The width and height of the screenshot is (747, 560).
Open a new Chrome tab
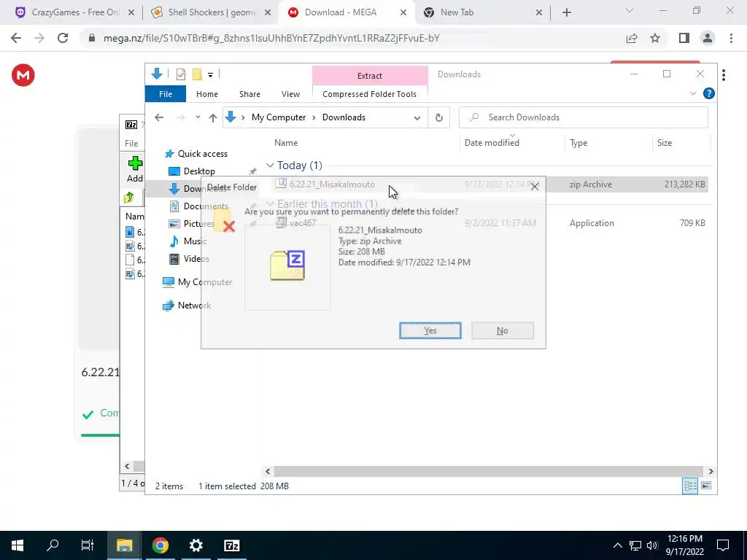pyautogui.click(x=566, y=13)
